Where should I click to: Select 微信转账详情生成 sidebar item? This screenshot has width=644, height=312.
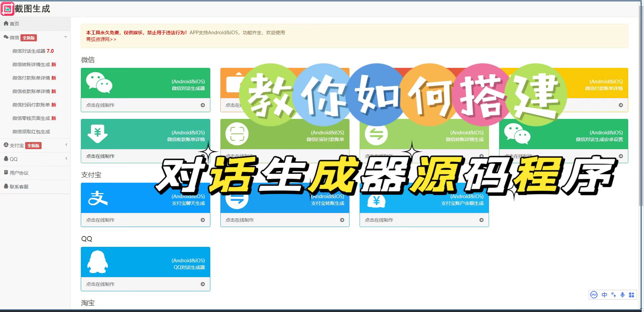click(34, 64)
